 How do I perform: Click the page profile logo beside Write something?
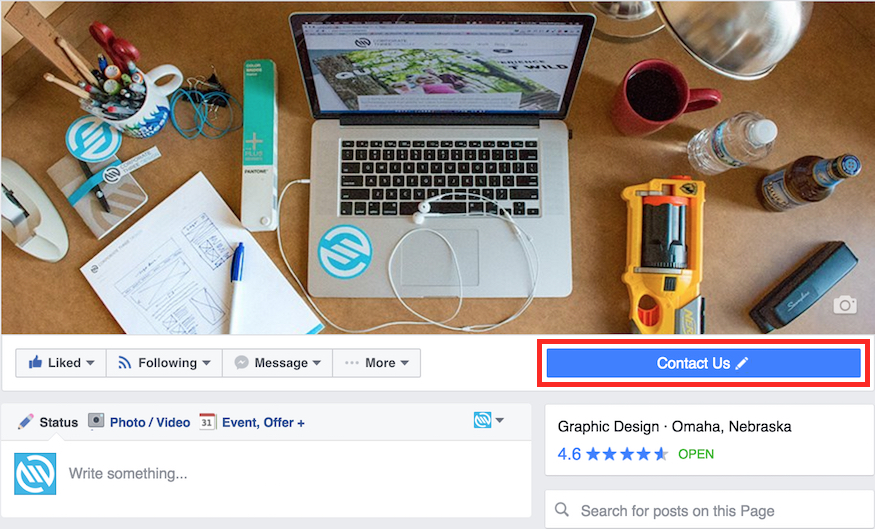(x=35, y=474)
